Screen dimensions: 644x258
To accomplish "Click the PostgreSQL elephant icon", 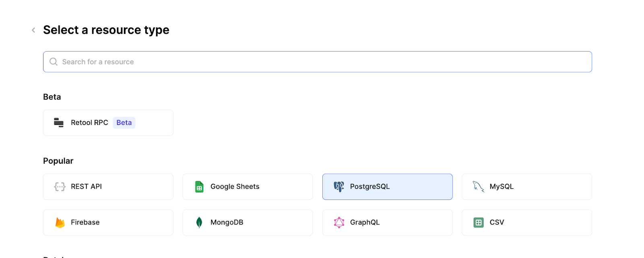I will click(x=339, y=187).
